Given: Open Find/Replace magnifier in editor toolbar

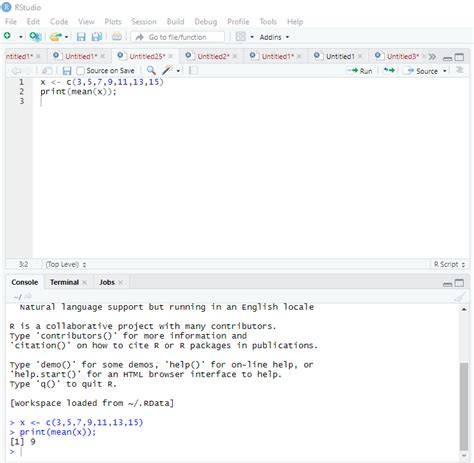Looking at the screenshot, I should (x=151, y=70).
